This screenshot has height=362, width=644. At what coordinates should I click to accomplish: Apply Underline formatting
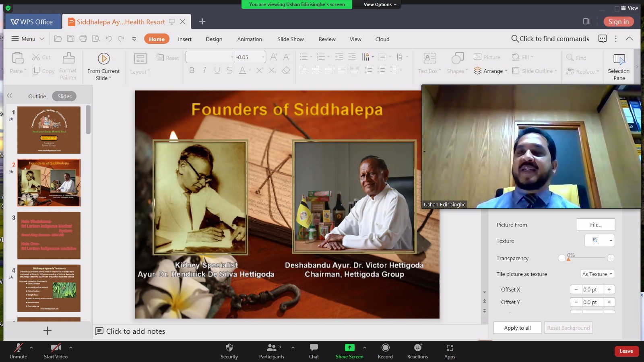click(x=217, y=70)
